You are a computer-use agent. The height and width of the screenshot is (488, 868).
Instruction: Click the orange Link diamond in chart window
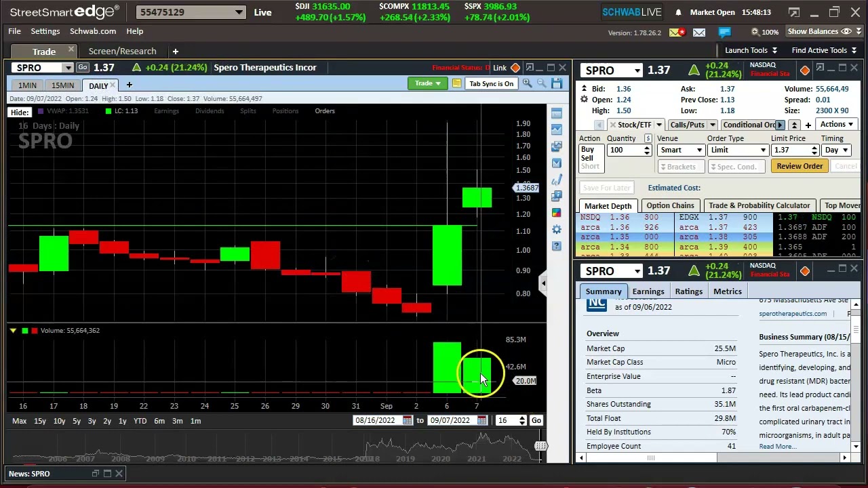click(x=515, y=68)
